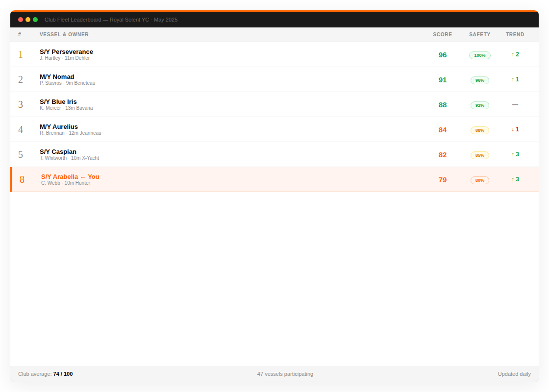This screenshot has width=549, height=392.
Task: Sort using the TREND column header
Action: [x=515, y=34]
